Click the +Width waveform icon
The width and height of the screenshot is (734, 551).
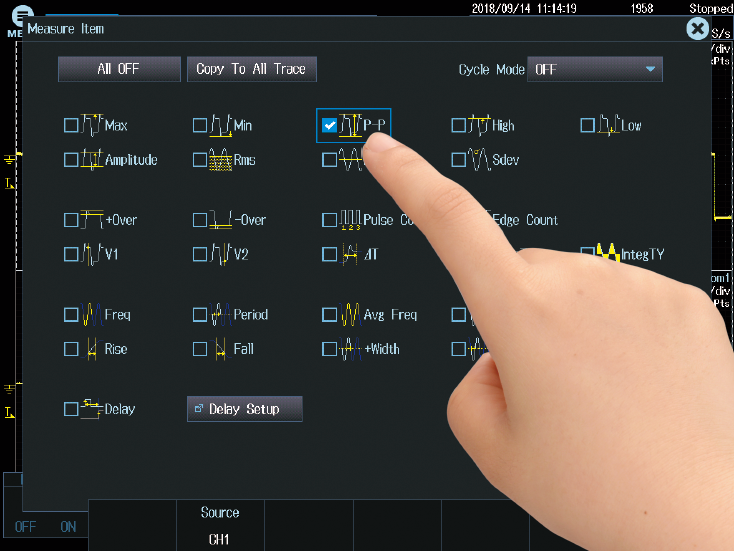(350, 349)
